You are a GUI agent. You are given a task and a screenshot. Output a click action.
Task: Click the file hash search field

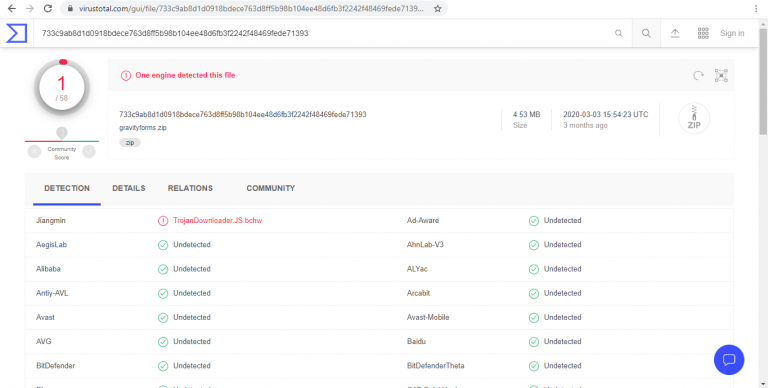coord(323,33)
